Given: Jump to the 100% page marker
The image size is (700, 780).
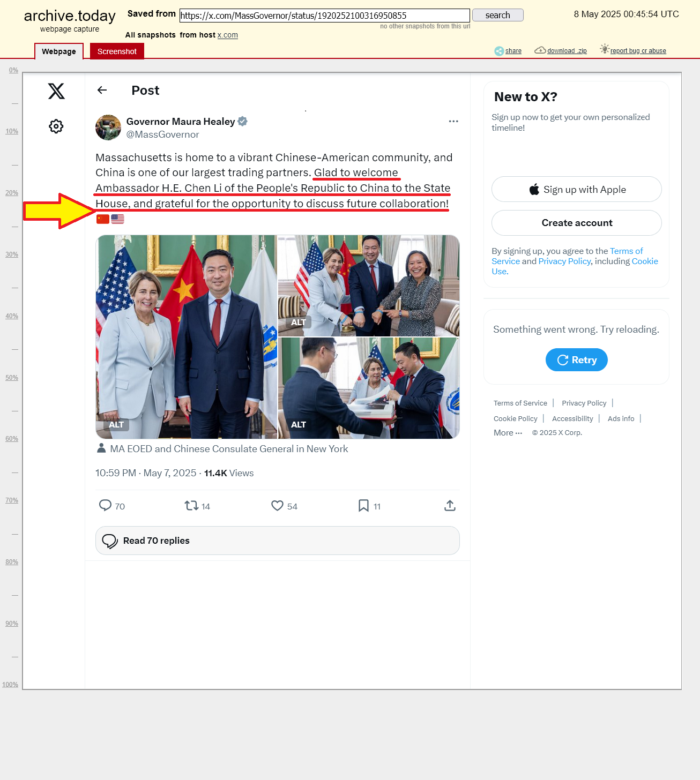Looking at the screenshot, I should click(10, 685).
